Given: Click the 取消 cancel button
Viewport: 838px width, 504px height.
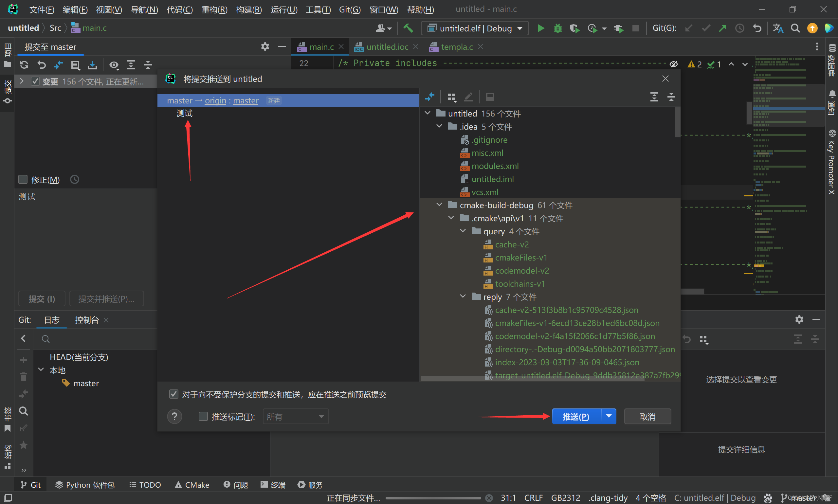Looking at the screenshot, I should click(647, 416).
